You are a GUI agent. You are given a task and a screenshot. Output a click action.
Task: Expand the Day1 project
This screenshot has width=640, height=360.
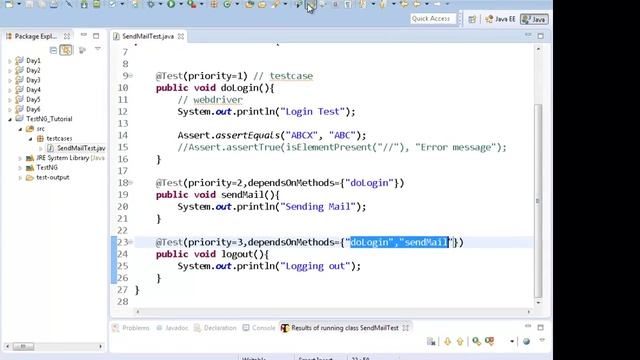click(x=10, y=61)
